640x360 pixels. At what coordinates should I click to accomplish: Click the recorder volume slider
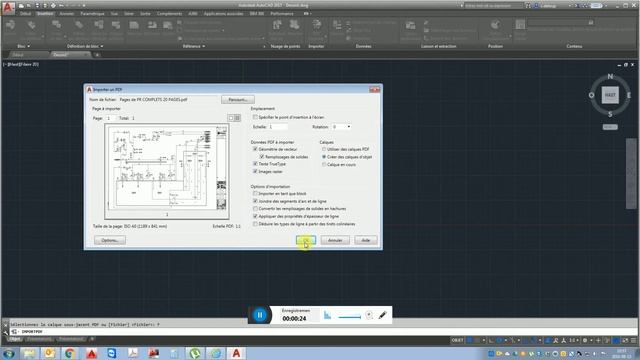(349, 316)
